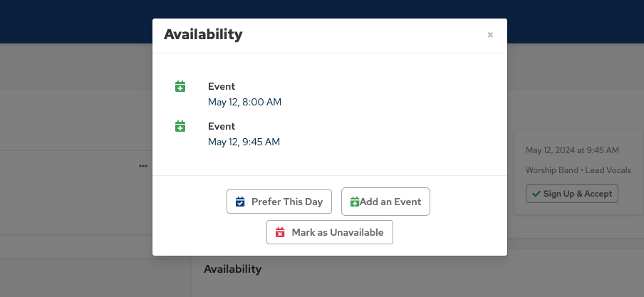The height and width of the screenshot is (297, 644).
Task: Click the Event label above 9:45 AM
Action: click(x=222, y=127)
